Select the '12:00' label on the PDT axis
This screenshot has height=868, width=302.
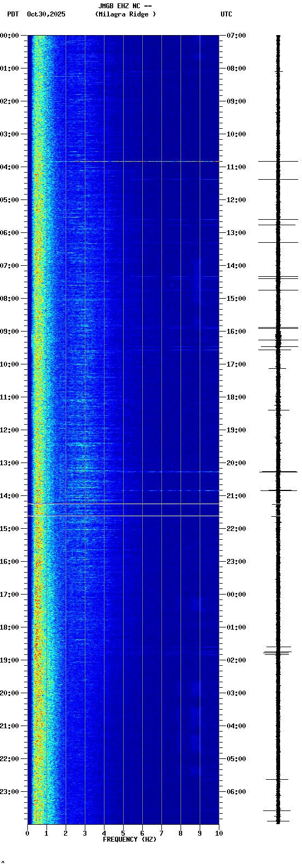[x=9, y=430]
